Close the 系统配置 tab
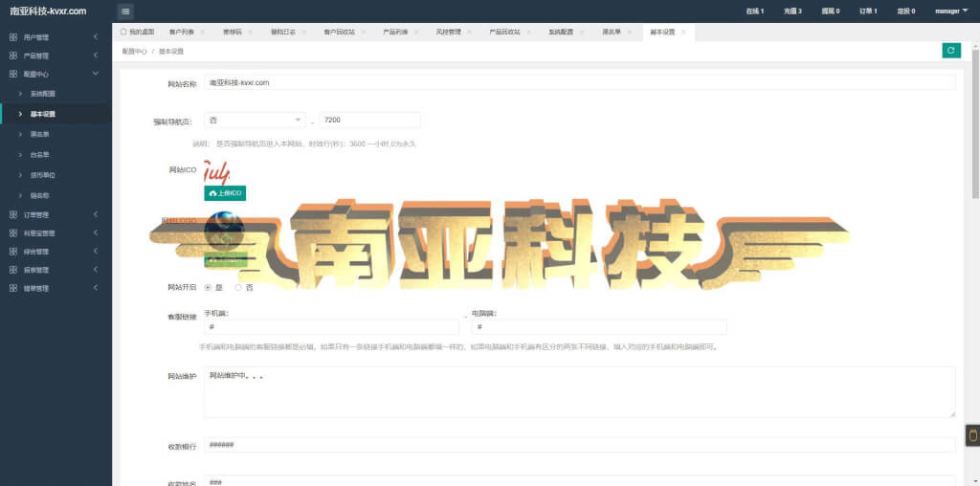 pos(580,32)
